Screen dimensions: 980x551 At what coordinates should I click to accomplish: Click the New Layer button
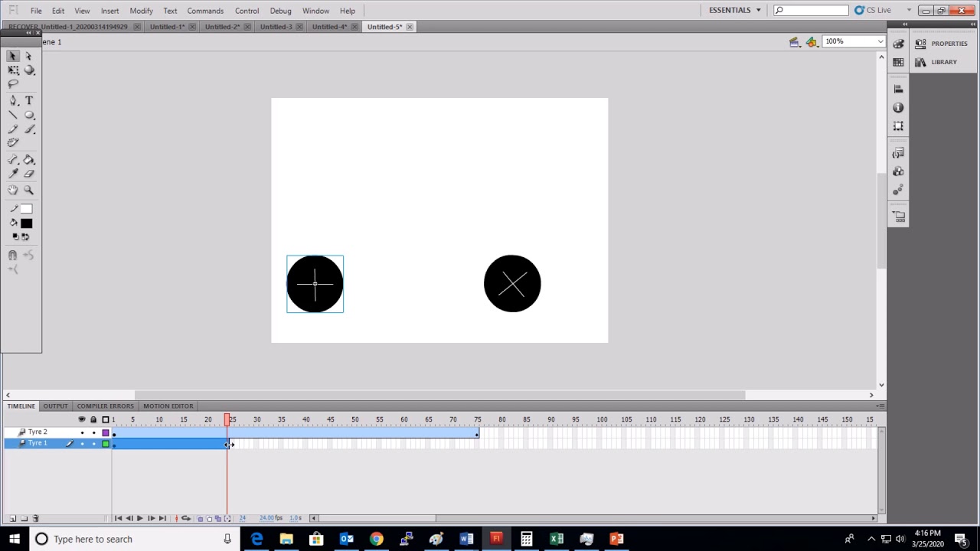point(13,519)
